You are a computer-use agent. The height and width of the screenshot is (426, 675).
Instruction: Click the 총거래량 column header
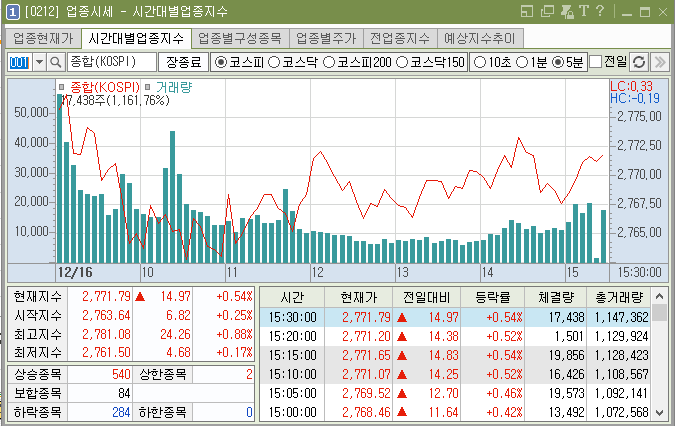click(x=619, y=297)
